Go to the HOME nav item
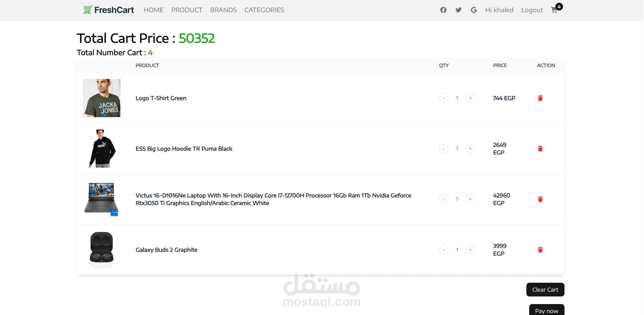This screenshot has height=315, width=644. point(153,10)
